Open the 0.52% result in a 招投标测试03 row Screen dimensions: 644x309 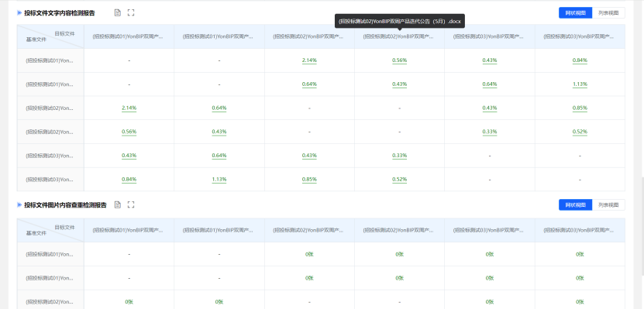click(399, 180)
